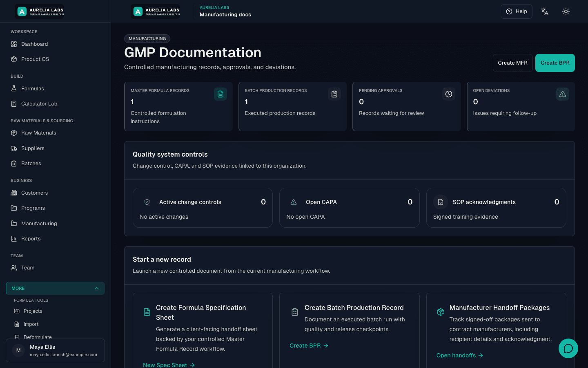Click the shield icon in Active change controls
Screen dimensions: 588x368
point(147,202)
